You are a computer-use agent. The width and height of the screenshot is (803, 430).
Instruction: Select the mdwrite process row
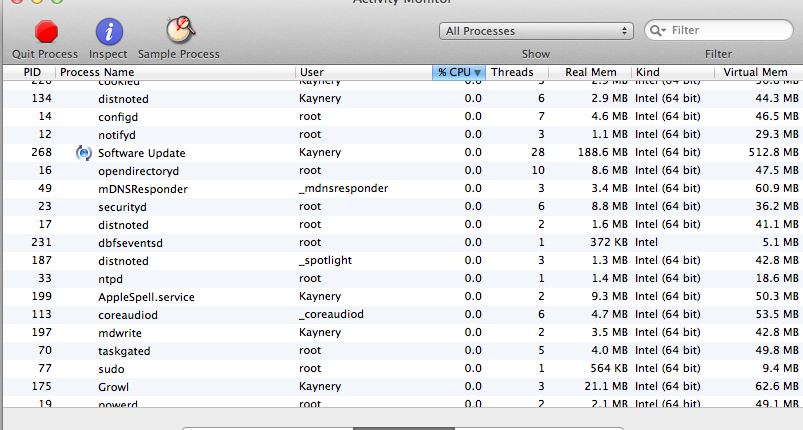tap(403, 333)
